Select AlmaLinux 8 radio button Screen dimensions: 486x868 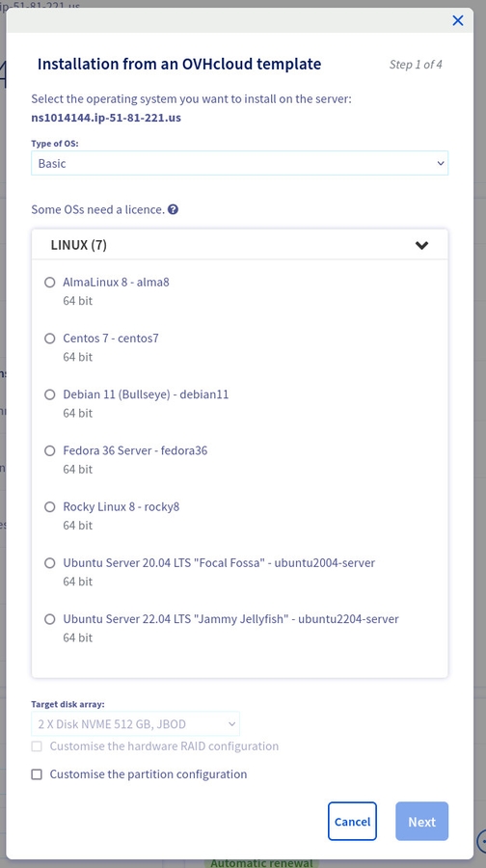point(50,283)
